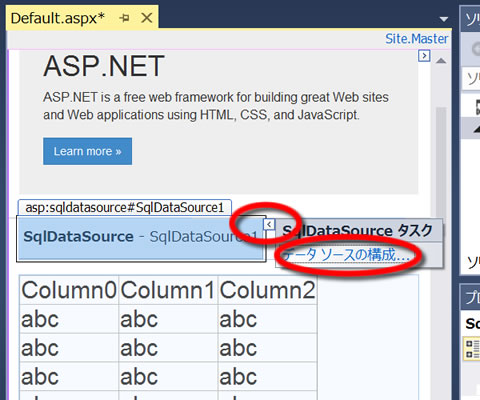This screenshot has height=400, width=480.
Task: Select the SqlDataSource1 control
Action: tap(141, 238)
